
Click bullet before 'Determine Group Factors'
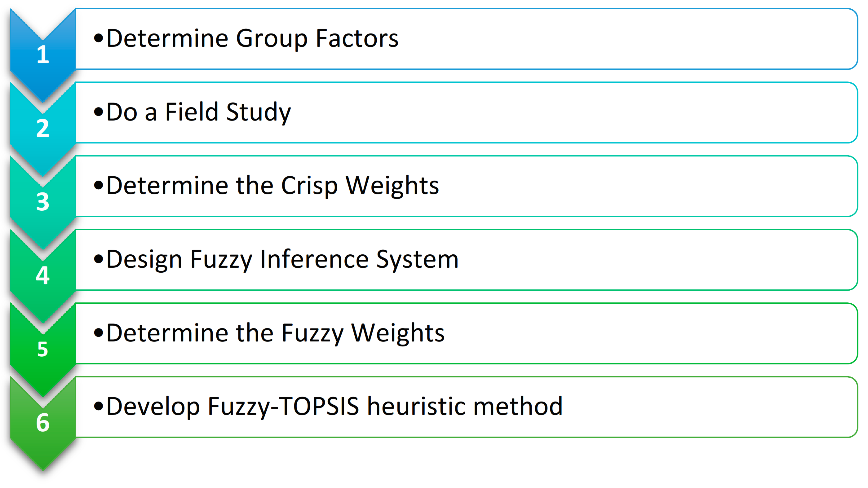click(98, 38)
